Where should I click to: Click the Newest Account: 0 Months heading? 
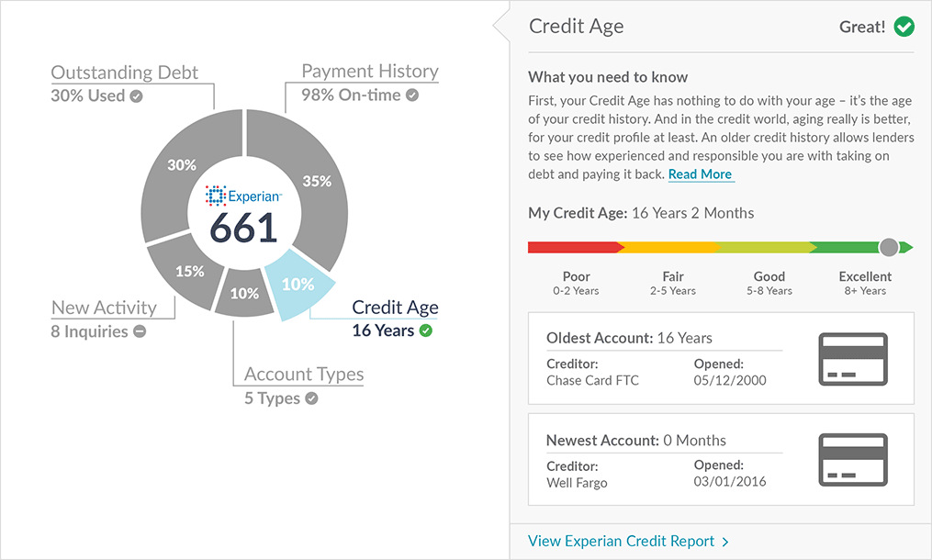[636, 441]
